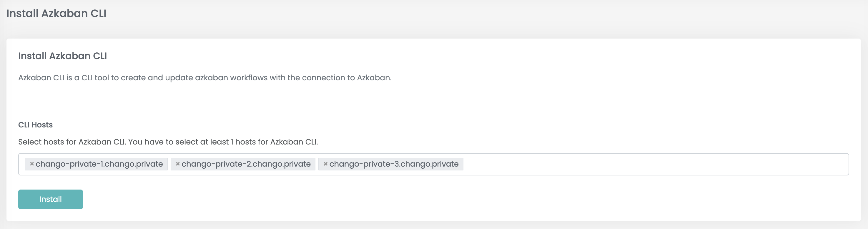Click the Install button

click(x=51, y=199)
